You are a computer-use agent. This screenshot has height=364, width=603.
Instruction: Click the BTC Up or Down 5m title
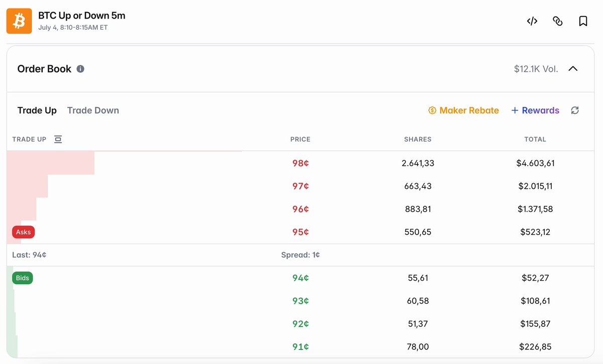(x=82, y=16)
